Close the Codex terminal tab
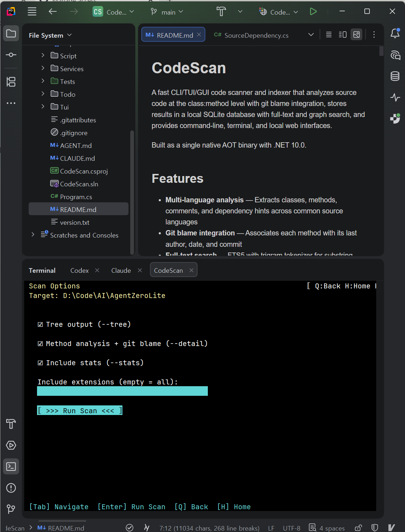 click(x=97, y=270)
